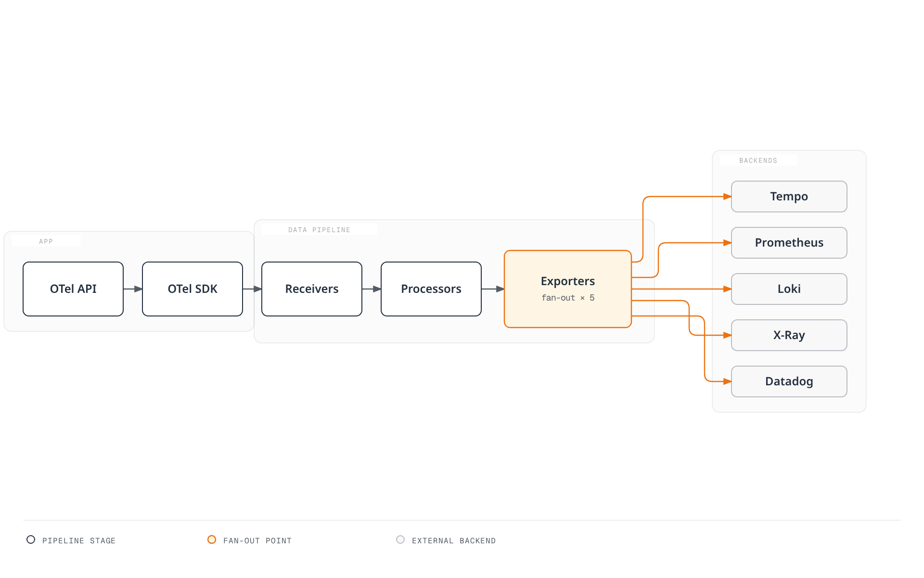The height and width of the screenshot is (578, 924).
Task: Click the BACKENDS group label
Action: click(x=758, y=160)
